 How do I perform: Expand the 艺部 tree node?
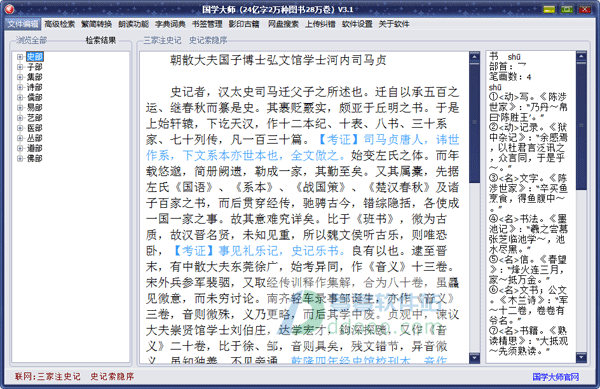[20, 118]
